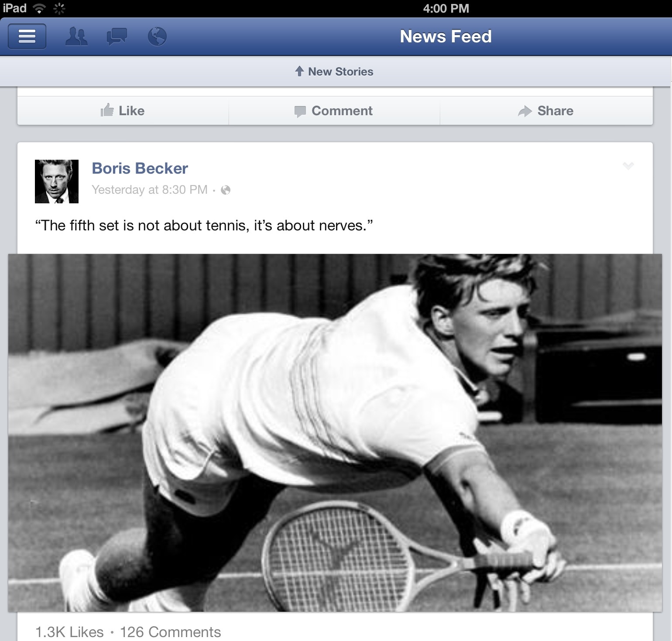This screenshot has height=641, width=672.
Task: Tap the thumbs-up Like icon
Action: [107, 110]
